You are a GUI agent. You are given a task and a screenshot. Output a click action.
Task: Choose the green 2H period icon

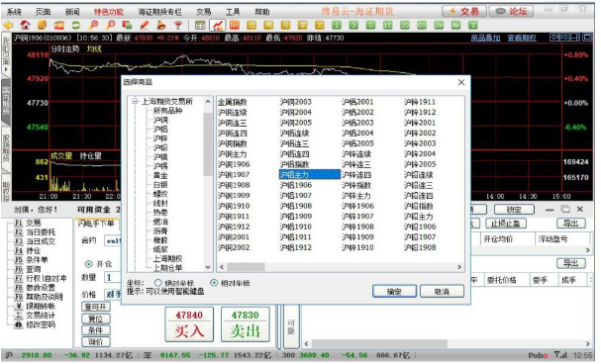439,26
